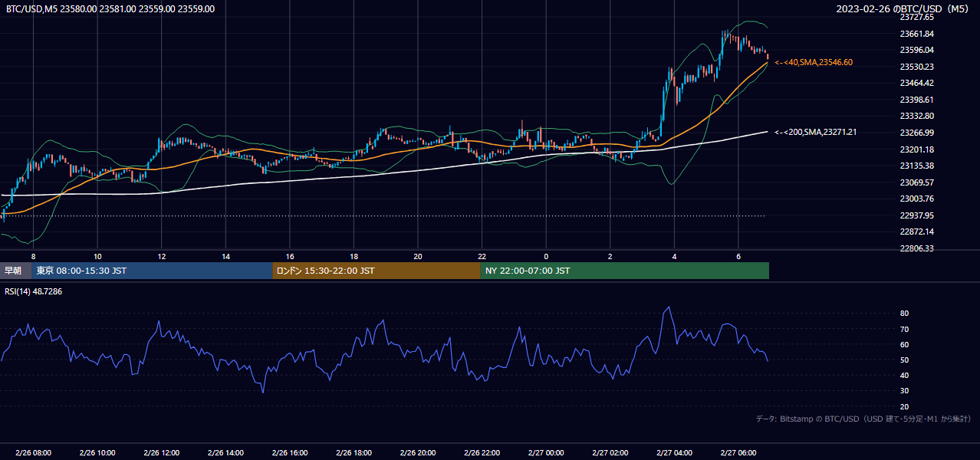Click the NY 22:00-07:00 JST session bar
The width and height of the screenshot is (980, 460).
coord(625,271)
